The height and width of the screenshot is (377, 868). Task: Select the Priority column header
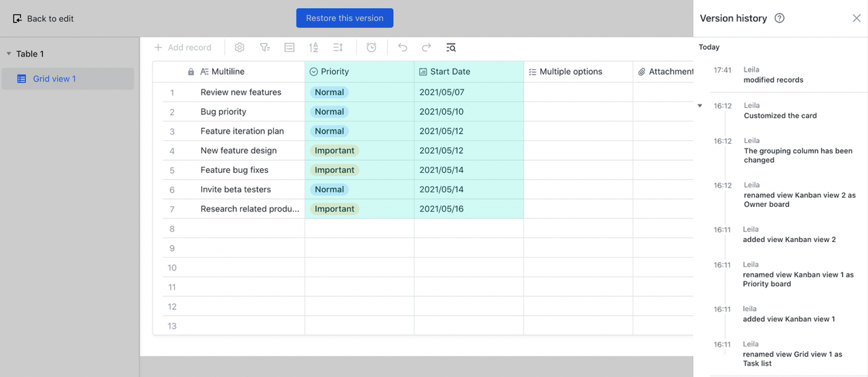[x=359, y=72]
